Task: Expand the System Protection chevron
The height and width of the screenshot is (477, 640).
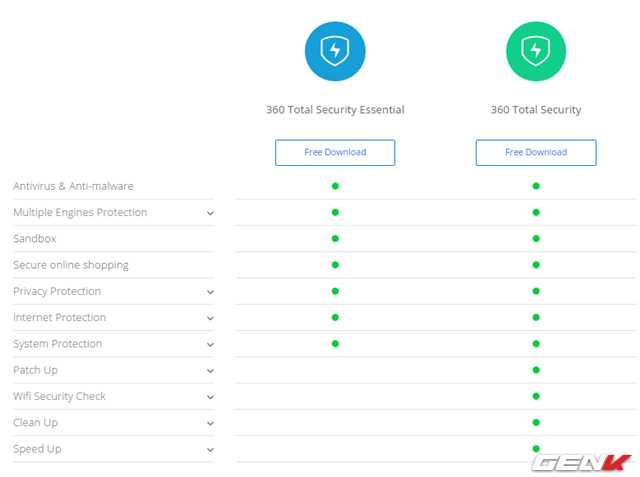Action: click(210, 345)
